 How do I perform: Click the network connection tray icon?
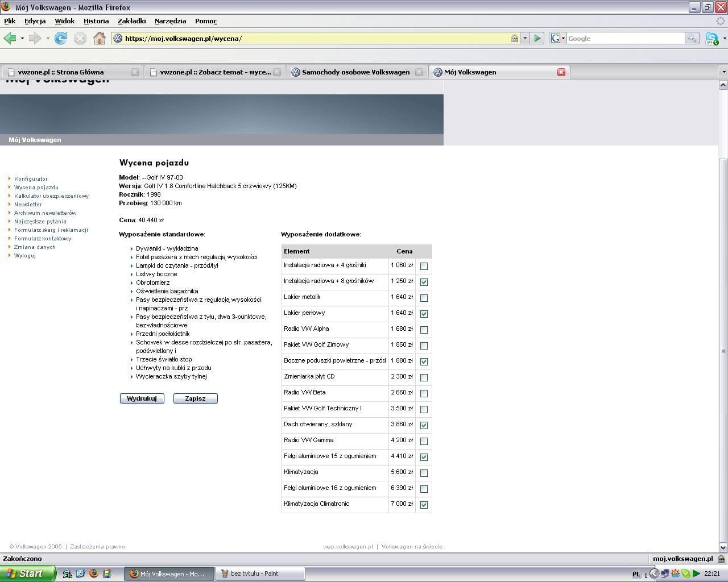(x=664, y=573)
